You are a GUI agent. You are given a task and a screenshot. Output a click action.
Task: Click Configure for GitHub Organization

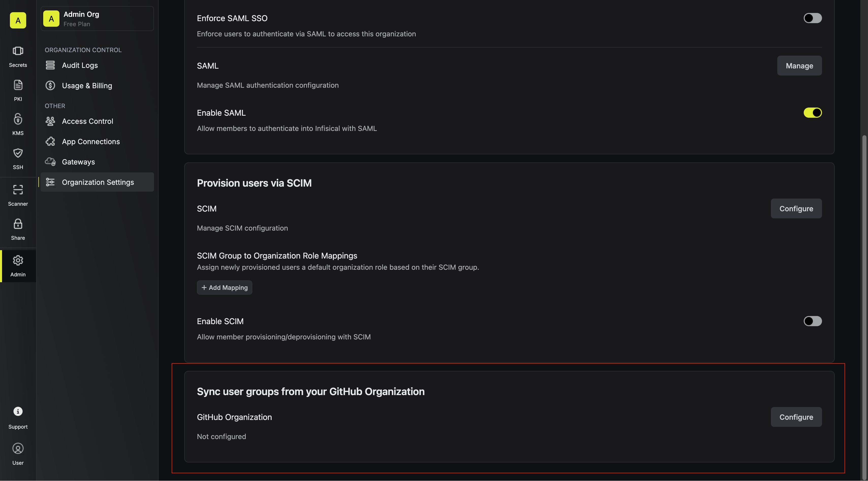tap(796, 417)
